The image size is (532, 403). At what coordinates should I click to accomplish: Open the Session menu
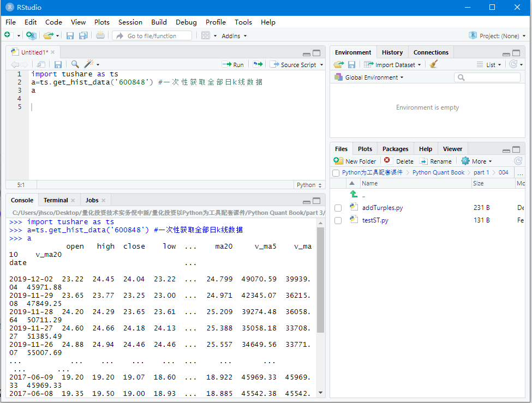[130, 22]
